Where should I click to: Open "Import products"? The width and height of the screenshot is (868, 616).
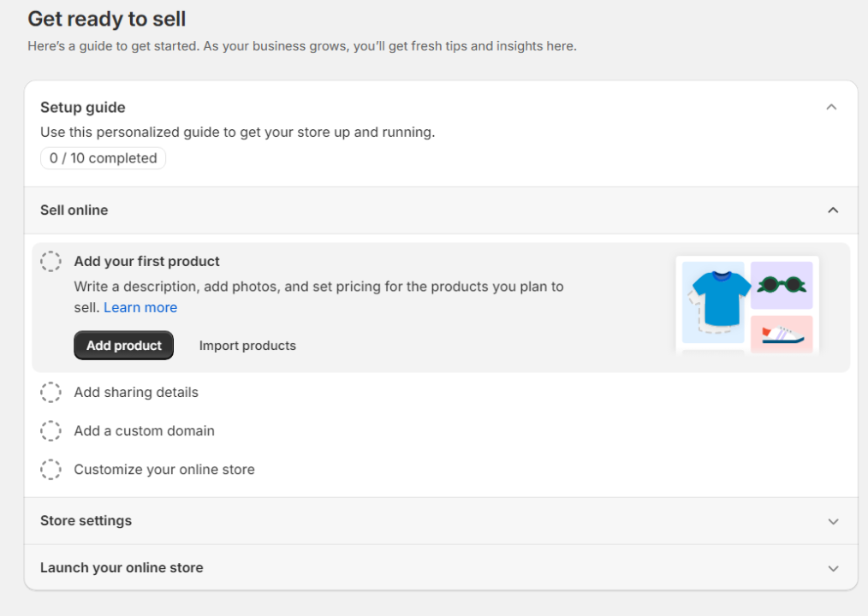click(247, 345)
